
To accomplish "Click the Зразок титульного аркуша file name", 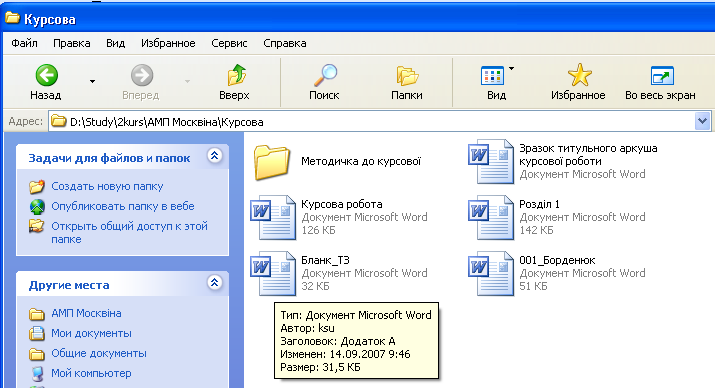I will click(x=588, y=155).
